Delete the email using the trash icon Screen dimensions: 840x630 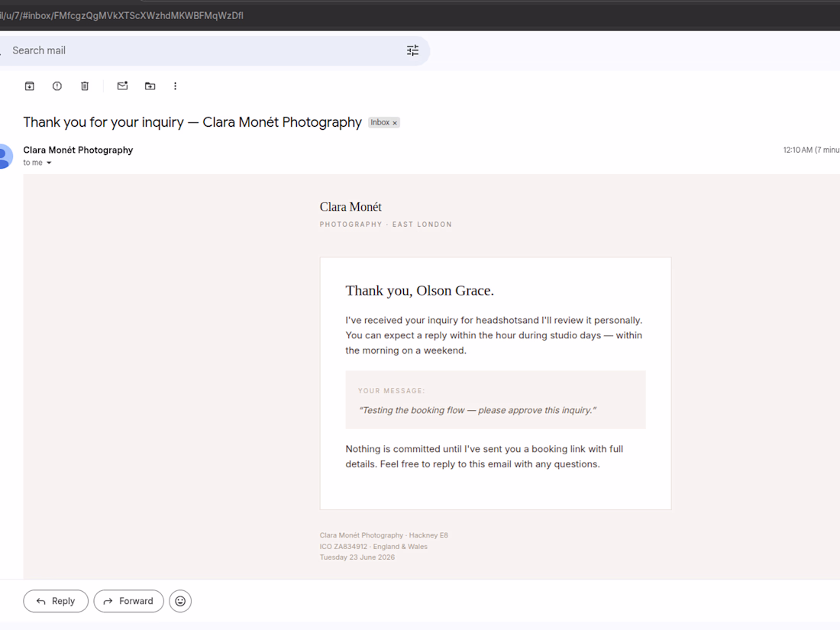pyautogui.click(x=85, y=86)
